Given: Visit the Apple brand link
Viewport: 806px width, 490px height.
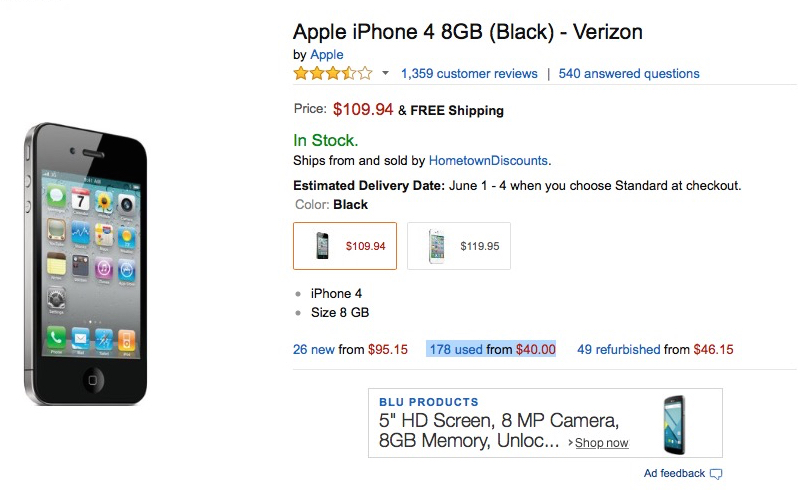Looking at the screenshot, I should point(327,55).
